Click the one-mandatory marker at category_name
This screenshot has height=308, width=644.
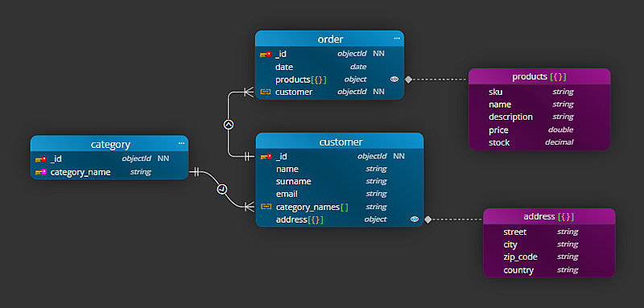196,172
